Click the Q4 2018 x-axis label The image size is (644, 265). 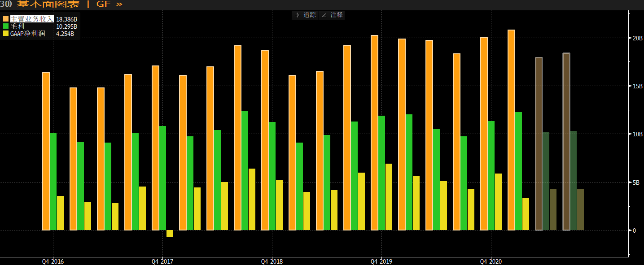(x=272, y=261)
